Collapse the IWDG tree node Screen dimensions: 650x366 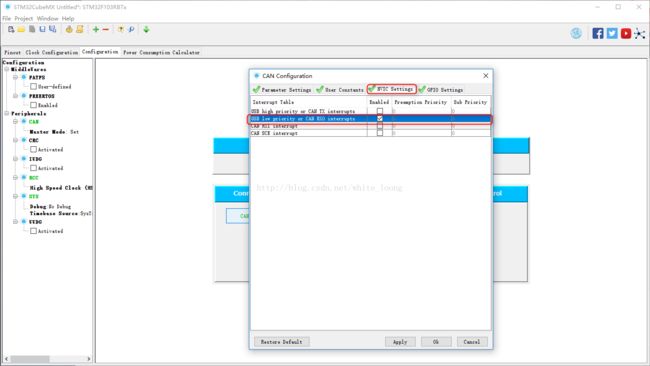15,159
